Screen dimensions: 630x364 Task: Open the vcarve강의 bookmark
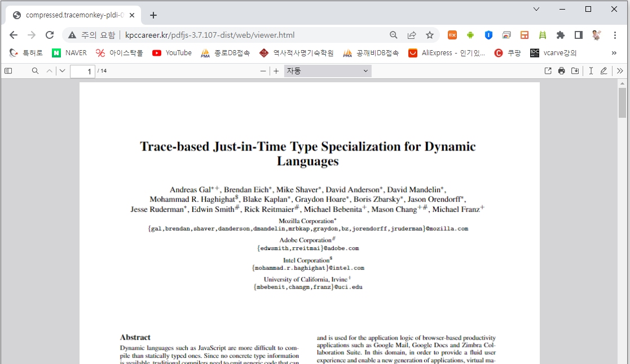click(553, 53)
